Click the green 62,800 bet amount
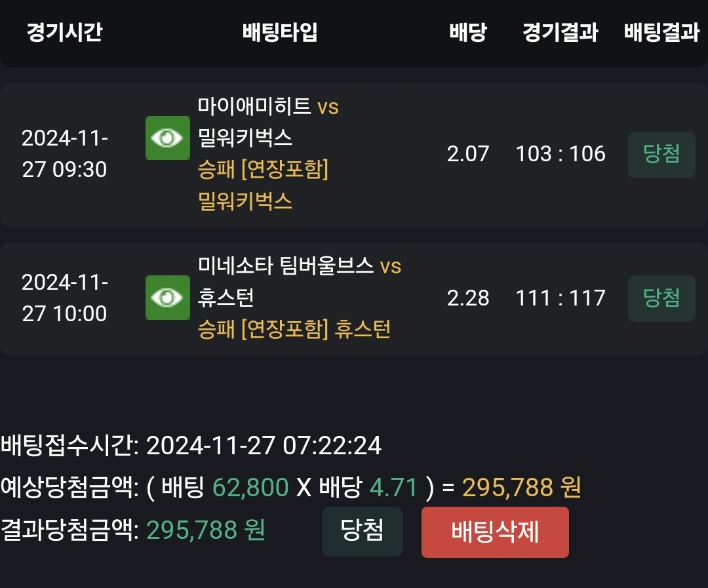Viewport: 708px width, 588px height. (x=250, y=488)
